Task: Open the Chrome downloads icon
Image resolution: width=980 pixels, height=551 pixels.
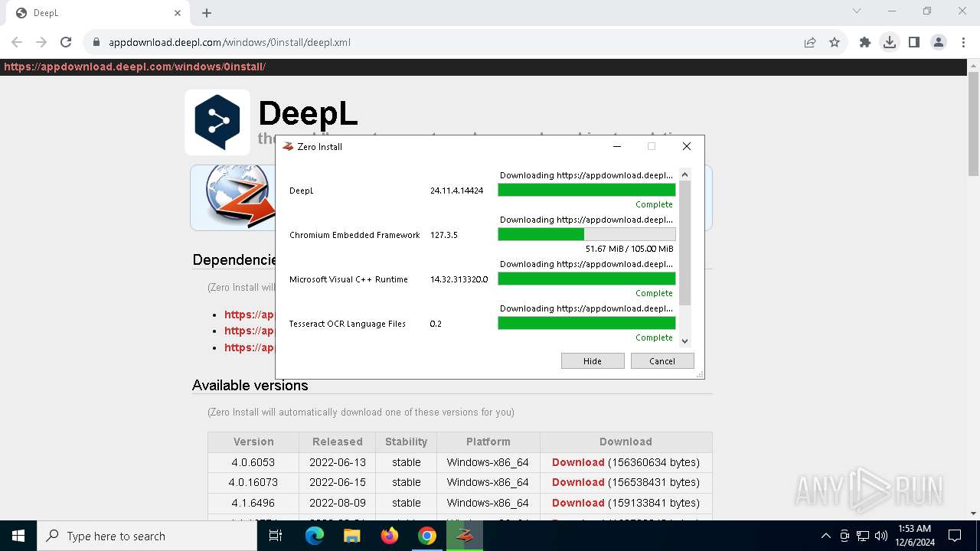Action: [890, 42]
